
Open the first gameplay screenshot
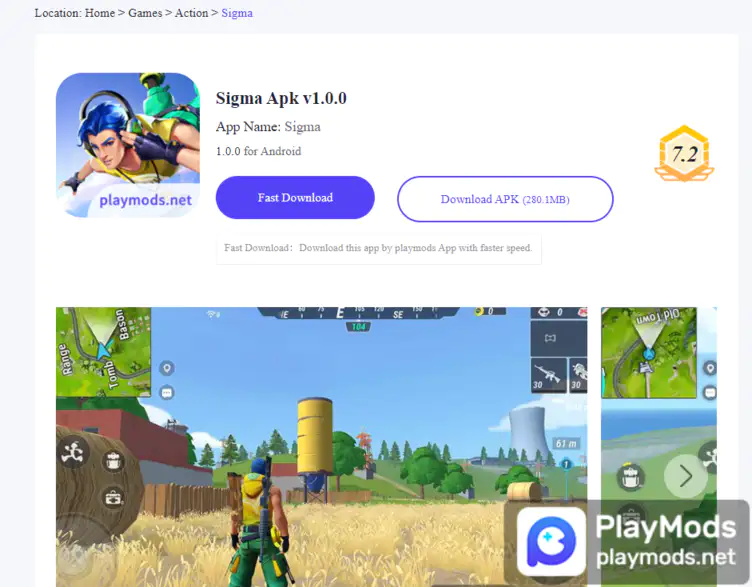pos(321,447)
